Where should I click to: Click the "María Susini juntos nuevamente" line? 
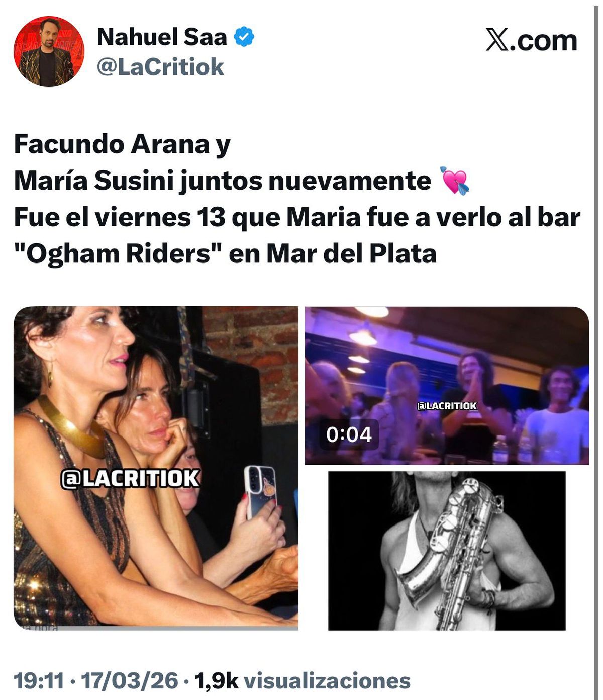(222, 181)
